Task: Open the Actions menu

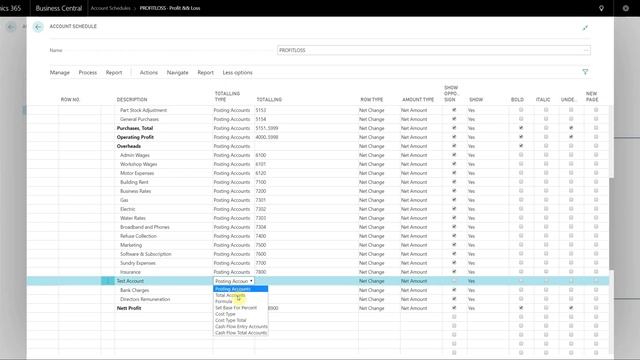Action: (149, 72)
